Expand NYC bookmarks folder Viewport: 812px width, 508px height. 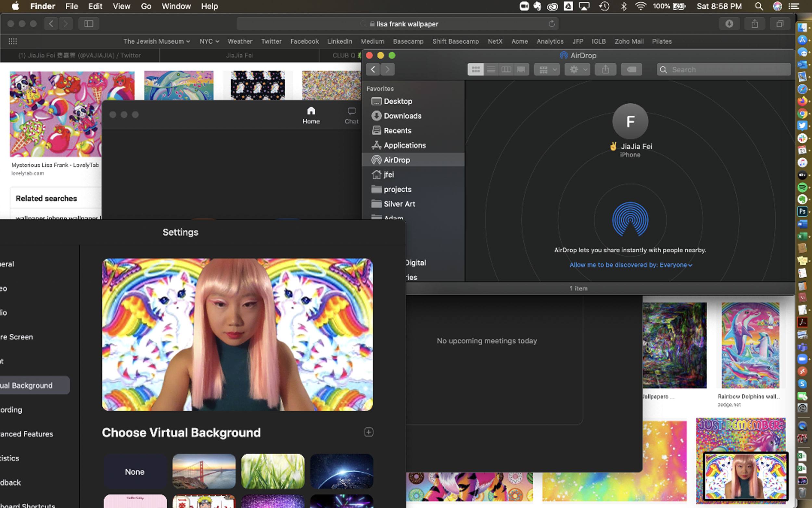[x=209, y=41]
